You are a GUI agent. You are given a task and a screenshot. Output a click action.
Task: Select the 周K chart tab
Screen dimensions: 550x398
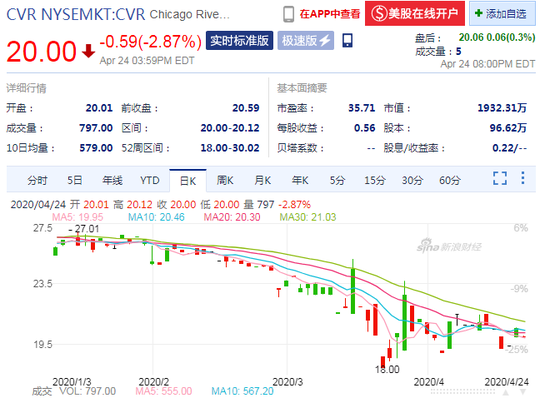coord(225,181)
